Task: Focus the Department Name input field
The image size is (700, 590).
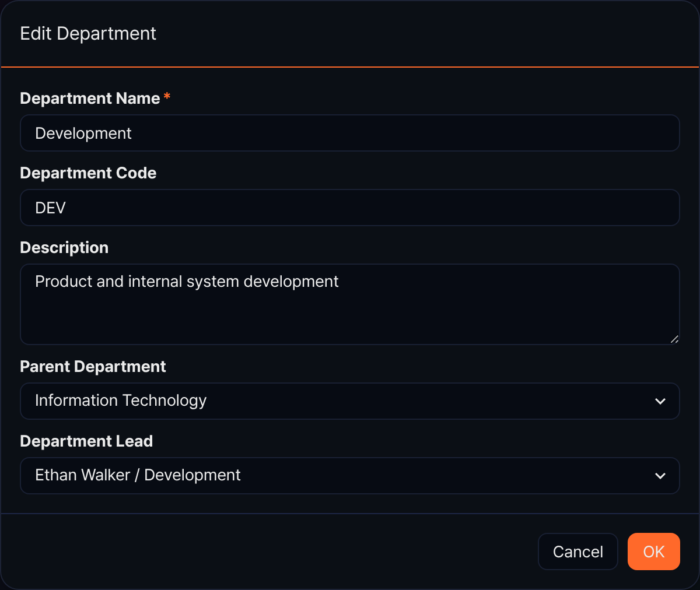Action: pos(350,133)
